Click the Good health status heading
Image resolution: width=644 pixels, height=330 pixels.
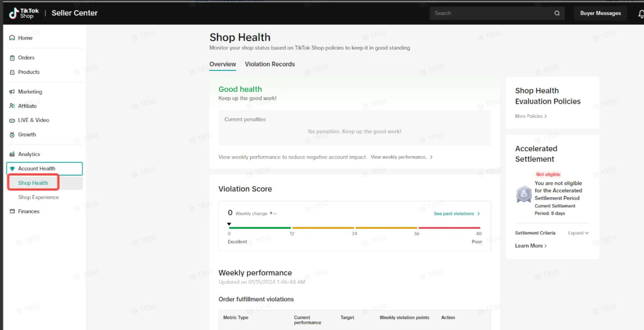[x=240, y=89]
